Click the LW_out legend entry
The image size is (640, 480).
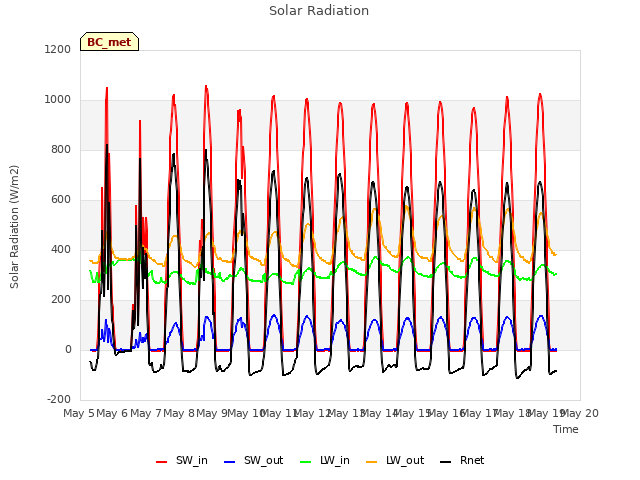(x=395, y=461)
